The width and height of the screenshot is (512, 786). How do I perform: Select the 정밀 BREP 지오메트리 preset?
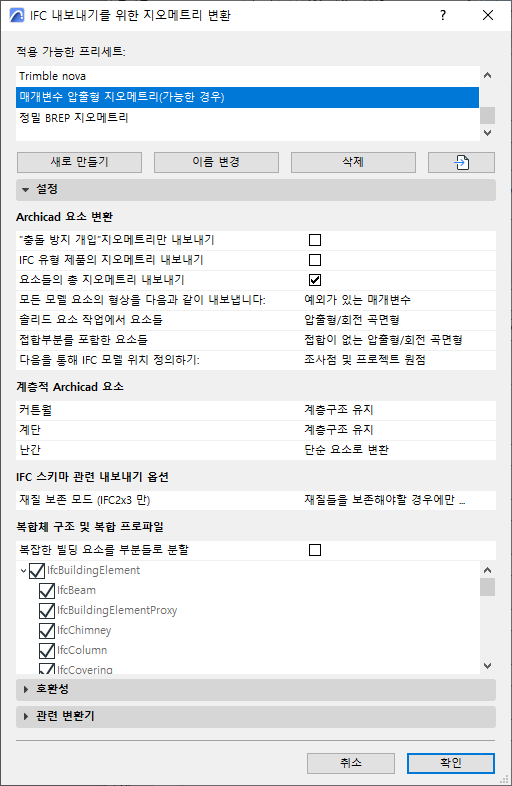pos(247,118)
